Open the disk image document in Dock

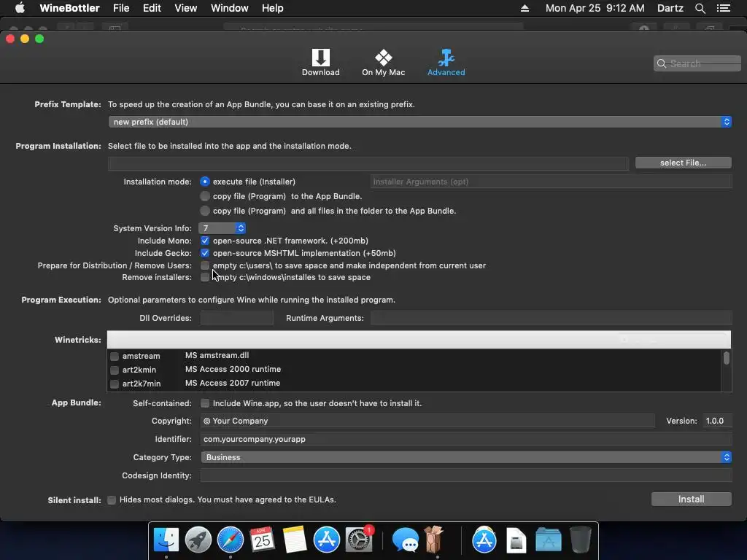[516, 540]
